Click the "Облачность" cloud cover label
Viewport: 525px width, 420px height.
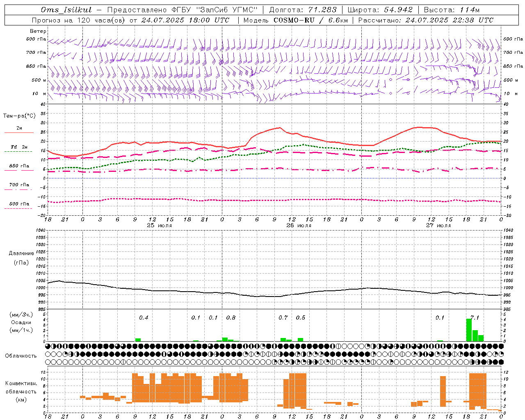(x=21, y=356)
